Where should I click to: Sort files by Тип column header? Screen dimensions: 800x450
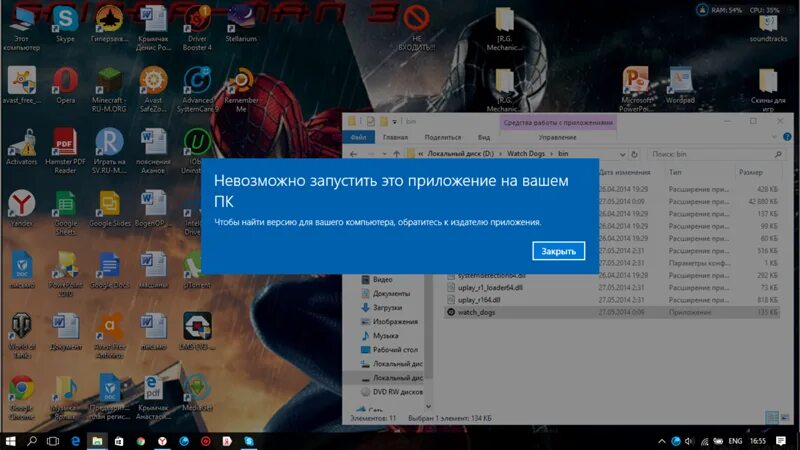(675, 172)
